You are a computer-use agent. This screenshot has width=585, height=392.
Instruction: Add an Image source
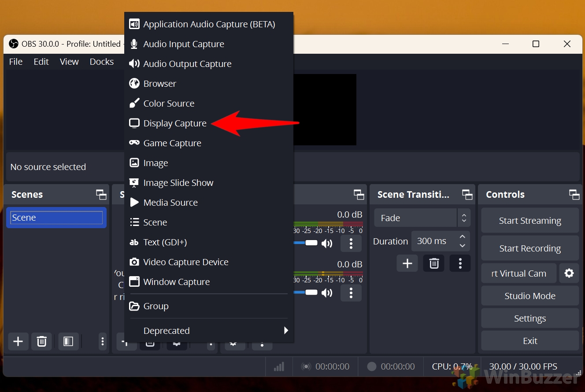[209, 163]
